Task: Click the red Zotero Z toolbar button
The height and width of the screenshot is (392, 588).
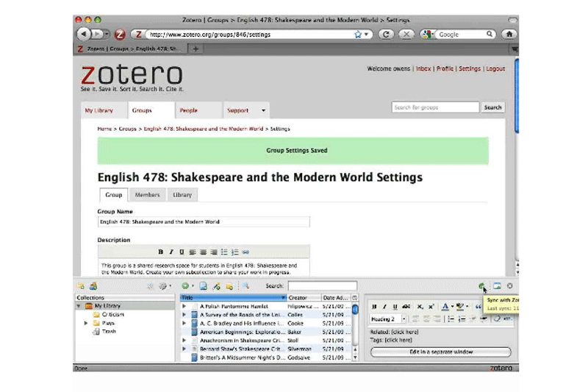Action: click(x=120, y=35)
